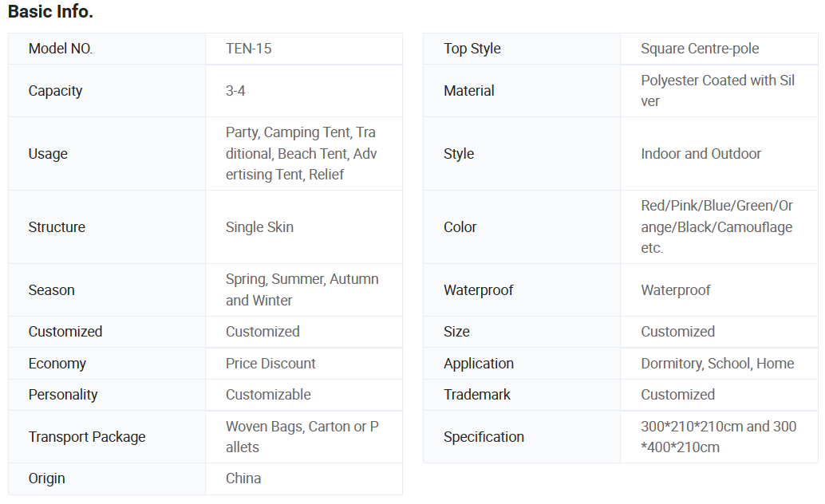825x504 pixels.
Task: Click the Customizable personality value
Action: pos(268,395)
